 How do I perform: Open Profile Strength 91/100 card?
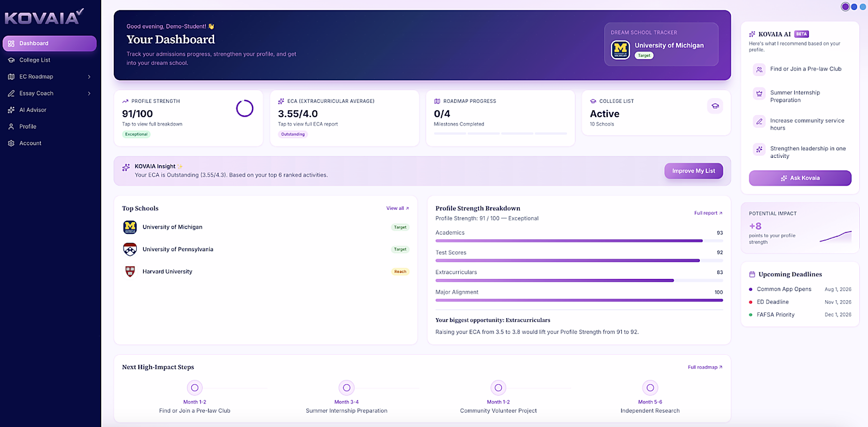coord(188,118)
